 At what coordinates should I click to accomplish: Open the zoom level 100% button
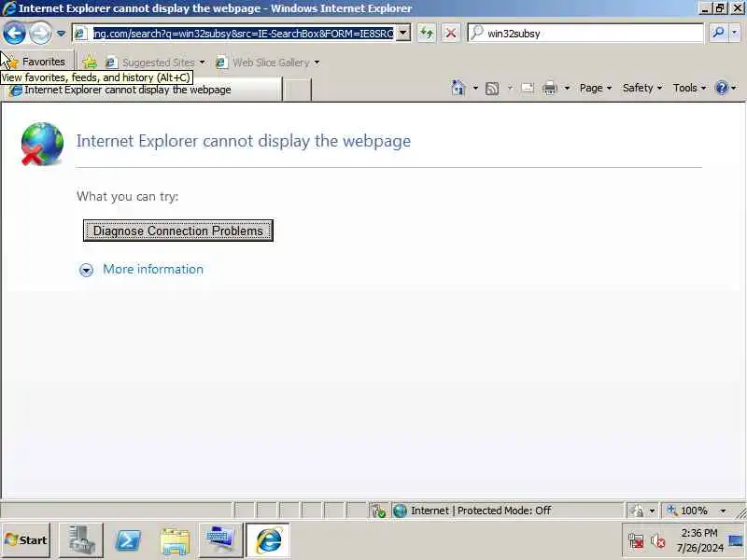click(689, 511)
